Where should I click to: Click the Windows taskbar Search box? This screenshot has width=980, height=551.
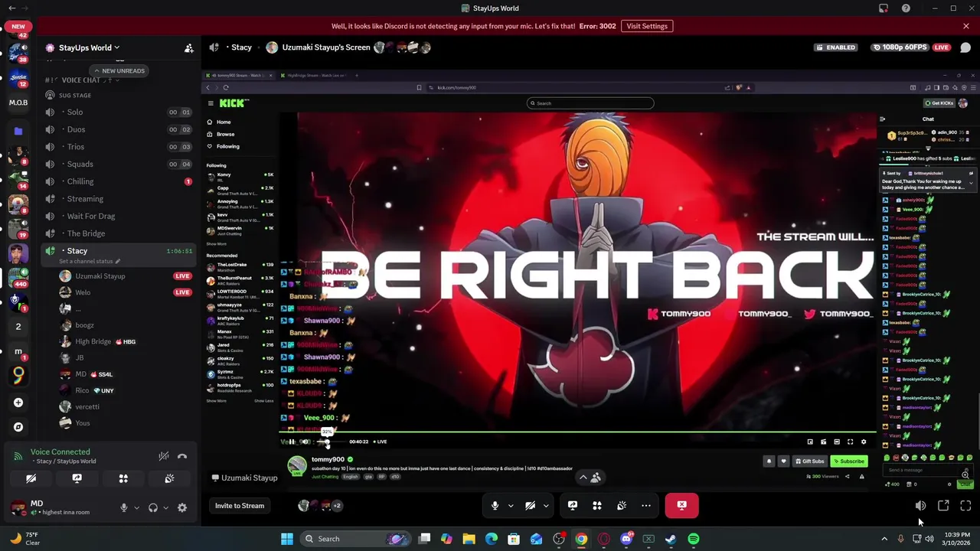click(x=356, y=539)
